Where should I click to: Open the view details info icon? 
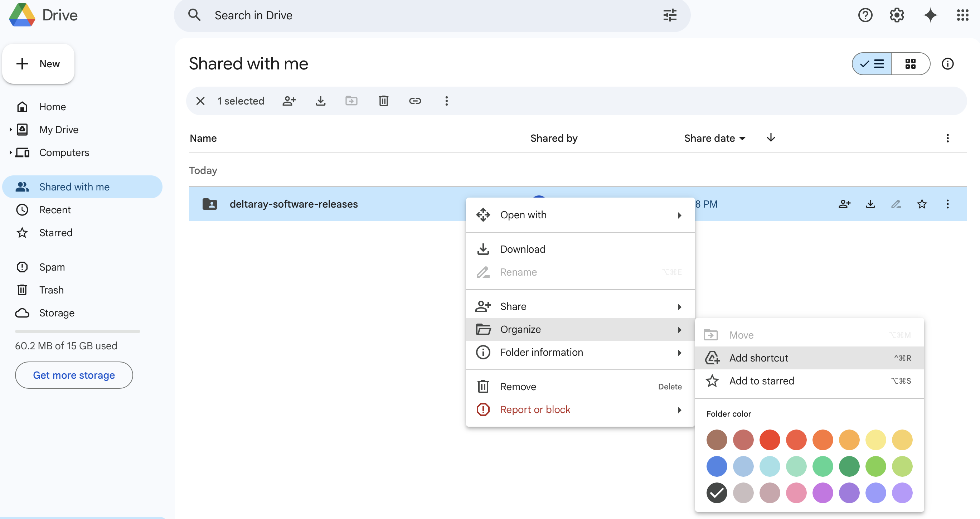(x=947, y=64)
